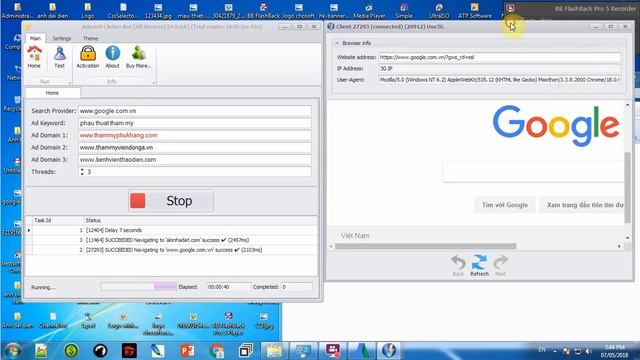Adjust the Threads spinner arrows
This screenshot has width=640, height=360.
(x=82, y=172)
